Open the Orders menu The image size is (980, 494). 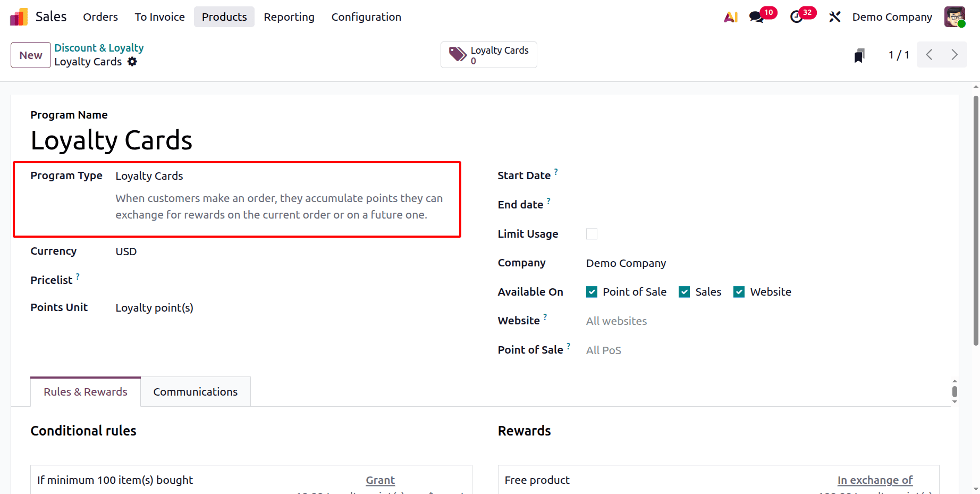pyautogui.click(x=100, y=16)
